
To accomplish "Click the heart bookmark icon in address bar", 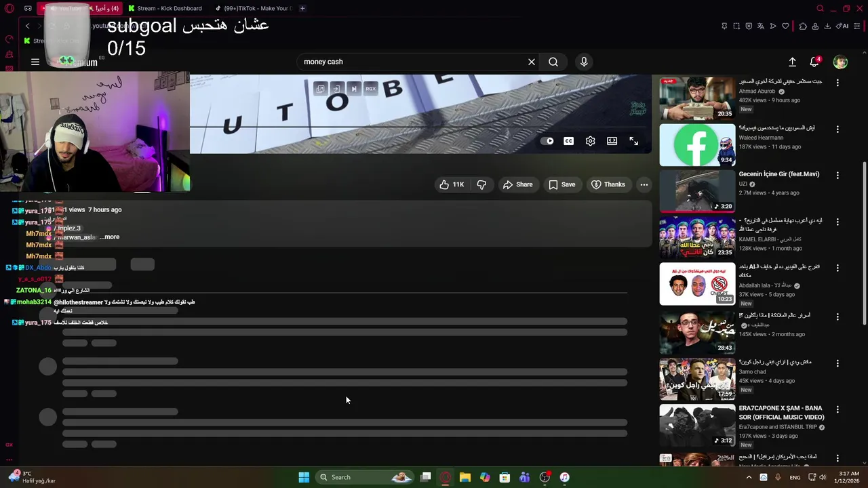I will pos(785,26).
